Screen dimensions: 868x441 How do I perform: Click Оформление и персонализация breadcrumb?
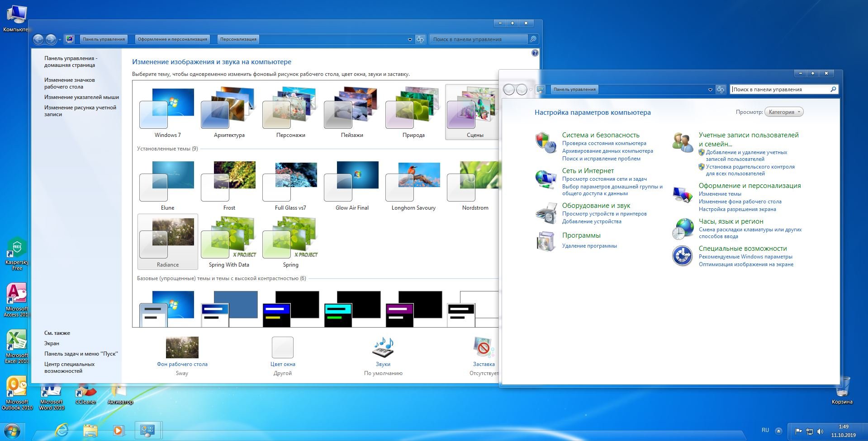[172, 39]
